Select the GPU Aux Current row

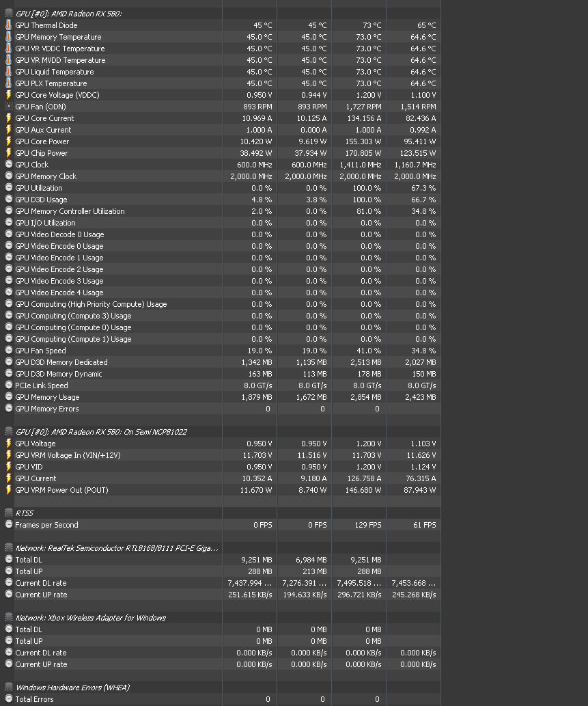click(221, 130)
